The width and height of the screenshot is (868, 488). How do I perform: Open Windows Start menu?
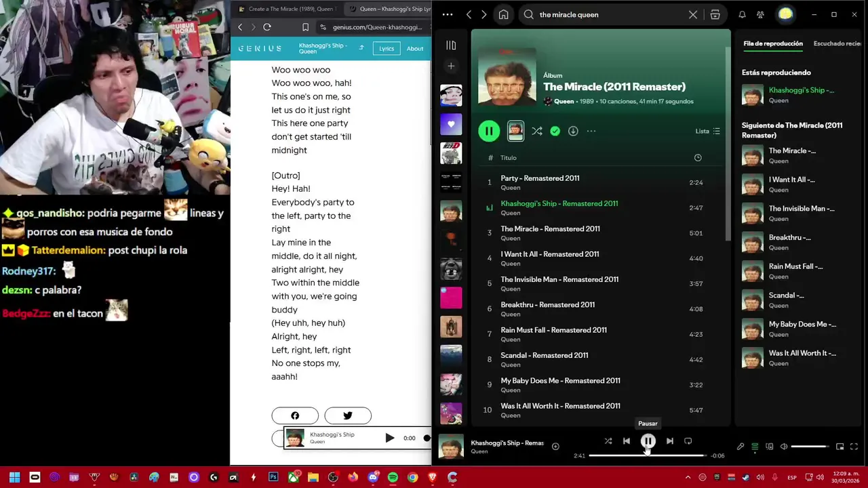click(x=14, y=477)
